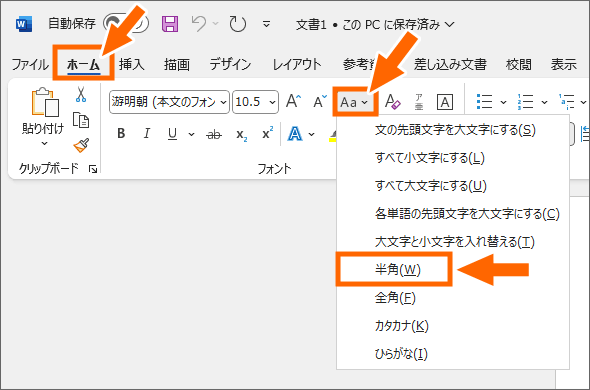Viewport: 590px width, 390px height.
Task: Open text effects dropdown arrow
Action: (312, 134)
